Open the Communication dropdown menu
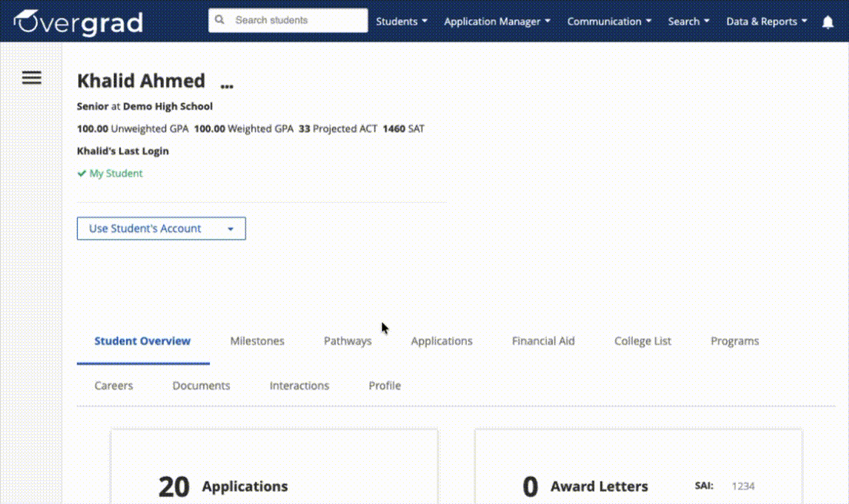Viewport: 849px width, 504px height. 609,22
